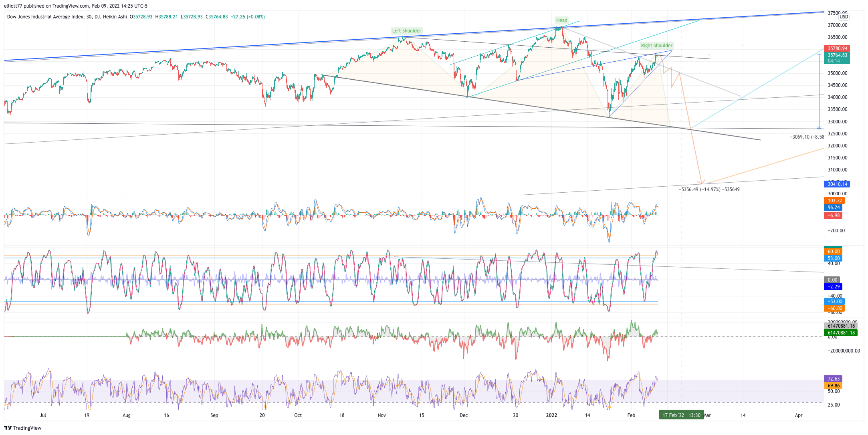Click the open value O35728.93
This screenshot has height=435, width=868.
(141, 17)
